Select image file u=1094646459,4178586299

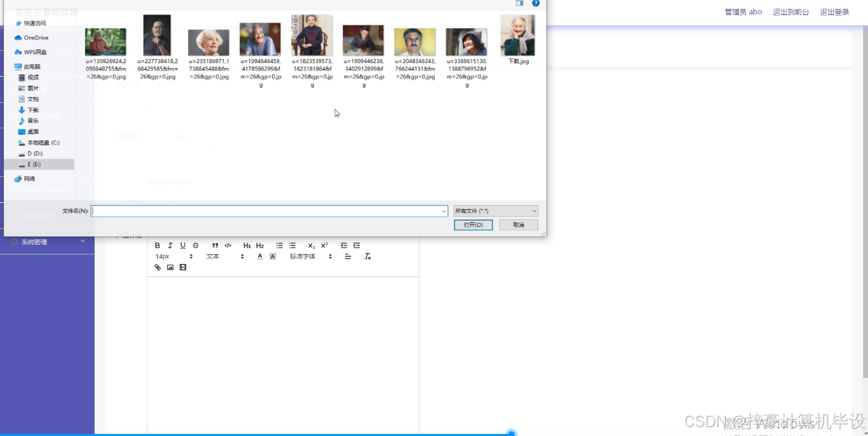coord(260,55)
